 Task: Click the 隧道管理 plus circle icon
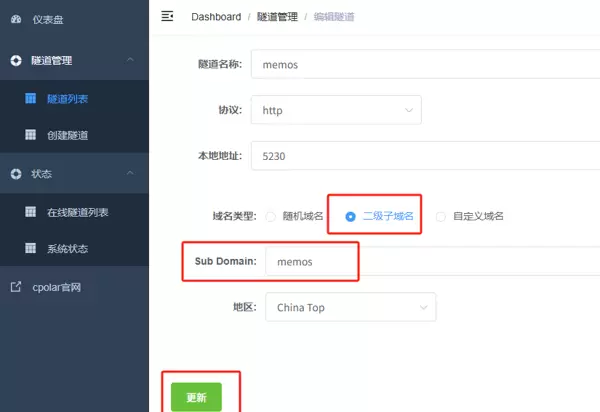16,60
